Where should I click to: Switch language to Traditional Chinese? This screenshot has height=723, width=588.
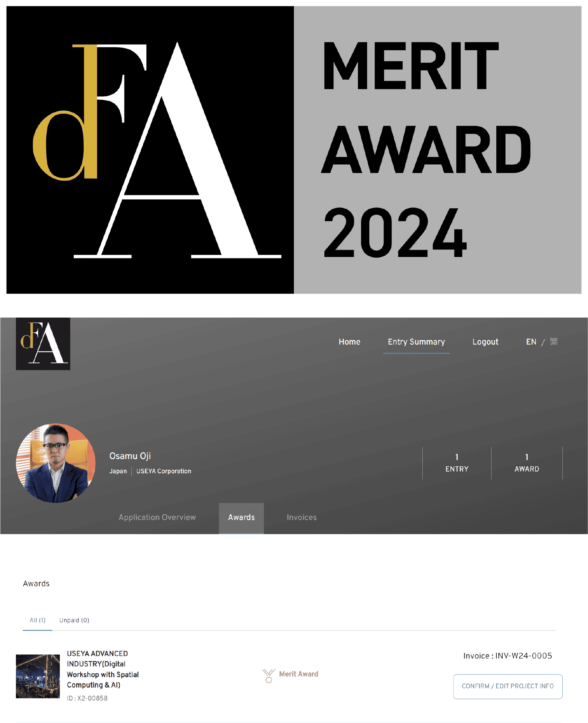[x=554, y=342]
